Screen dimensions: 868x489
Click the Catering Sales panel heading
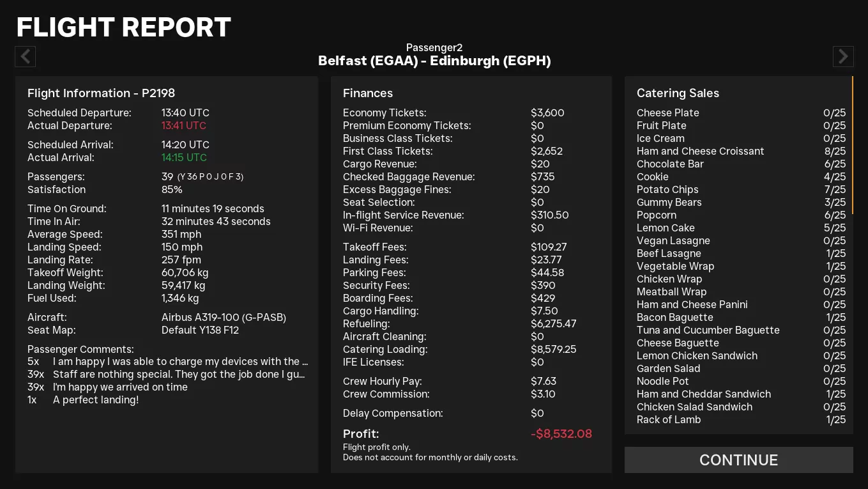coord(678,93)
